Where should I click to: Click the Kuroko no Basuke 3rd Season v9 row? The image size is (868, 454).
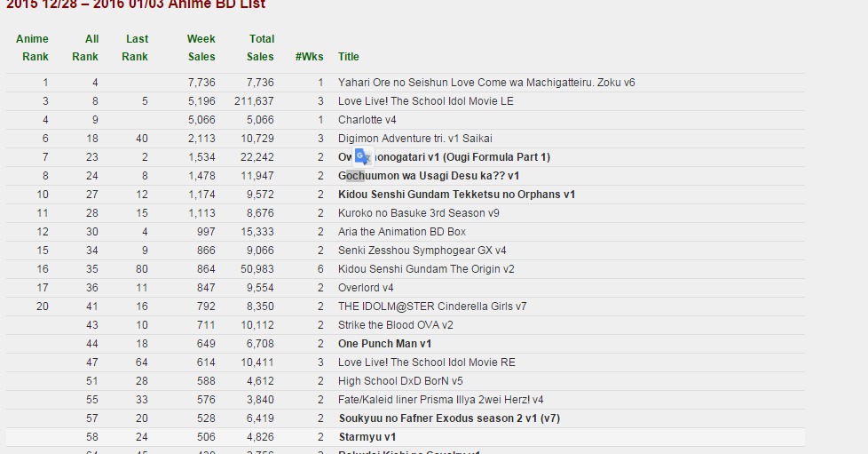click(x=418, y=213)
